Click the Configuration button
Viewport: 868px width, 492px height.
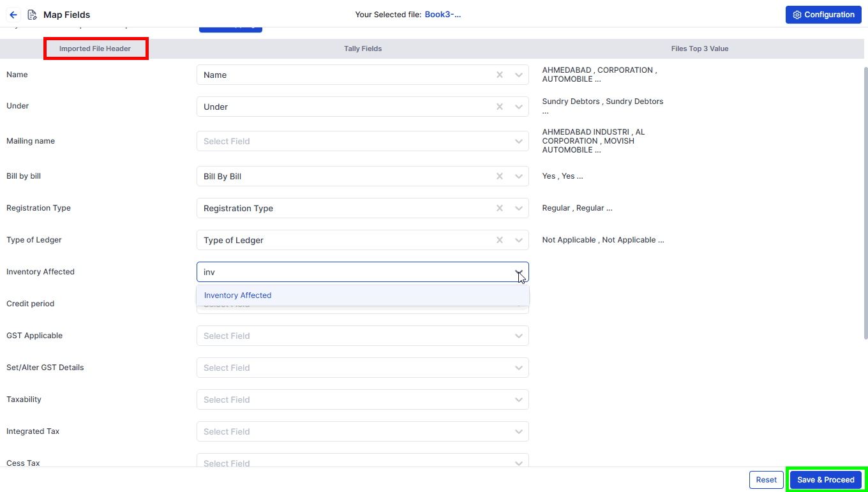[x=823, y=15]
